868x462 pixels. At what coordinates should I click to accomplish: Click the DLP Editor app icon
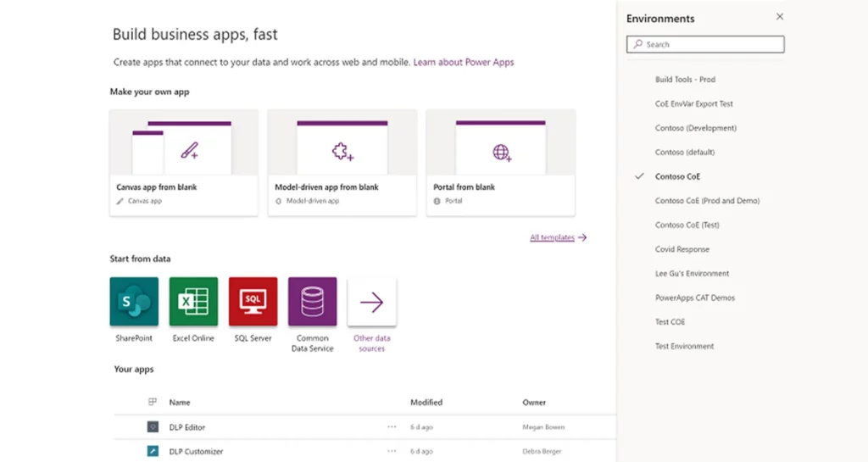(153, 426)
